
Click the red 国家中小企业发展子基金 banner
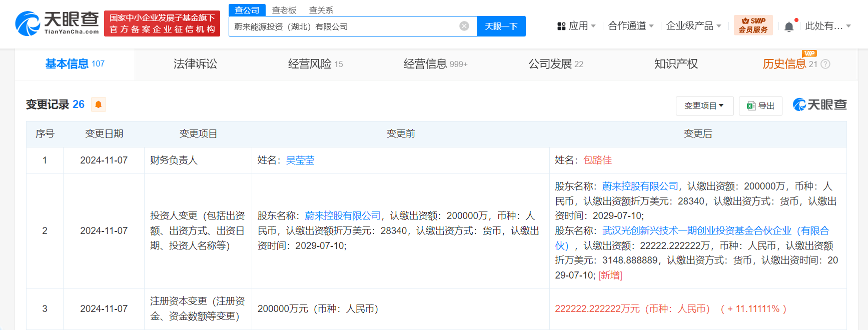[162, 23]
